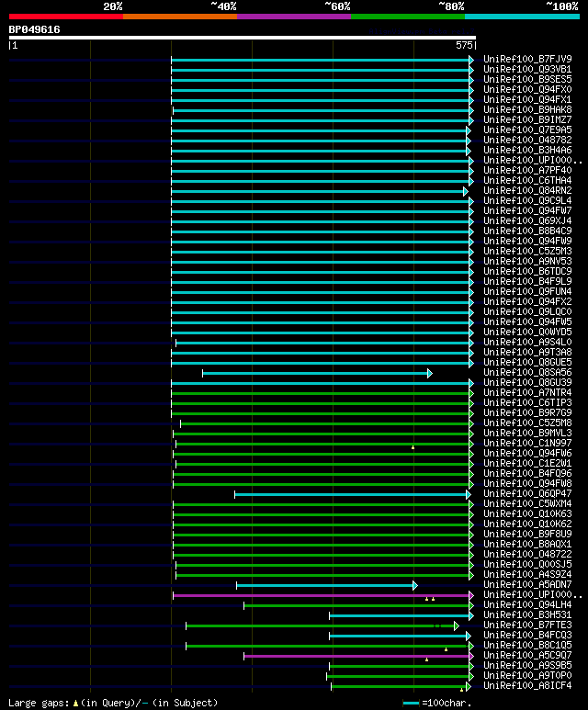Image resolution: width=588 pixels, height=710 pixels.
Task: Click hit label UniRef100_B9R7G9
Action: click(x=527, y=413)
